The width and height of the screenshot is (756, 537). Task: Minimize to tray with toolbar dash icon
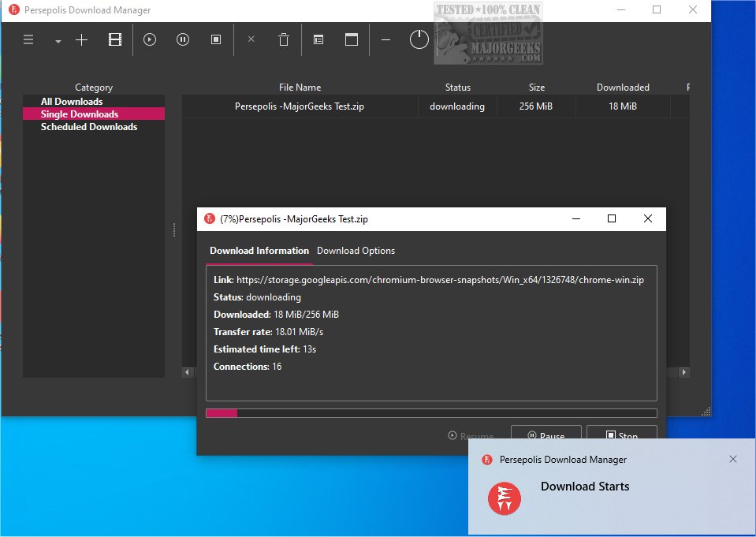coord(385,40)
